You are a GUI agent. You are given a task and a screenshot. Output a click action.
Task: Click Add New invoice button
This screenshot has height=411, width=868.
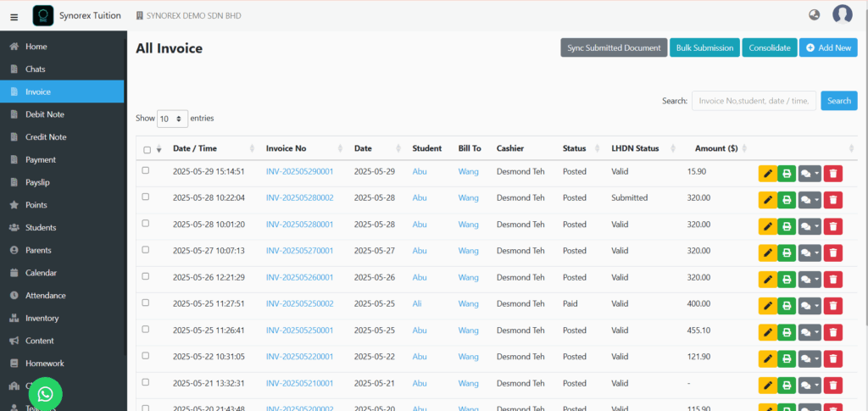point(828,47)
